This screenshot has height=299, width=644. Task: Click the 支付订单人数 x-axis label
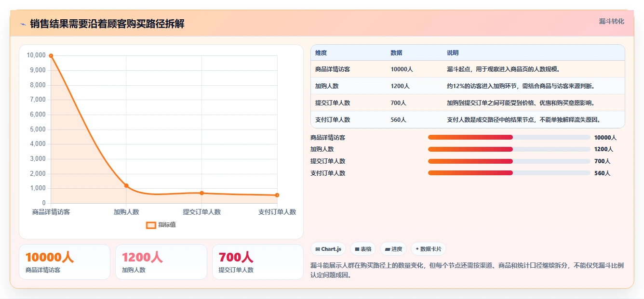tap(277, 212)
